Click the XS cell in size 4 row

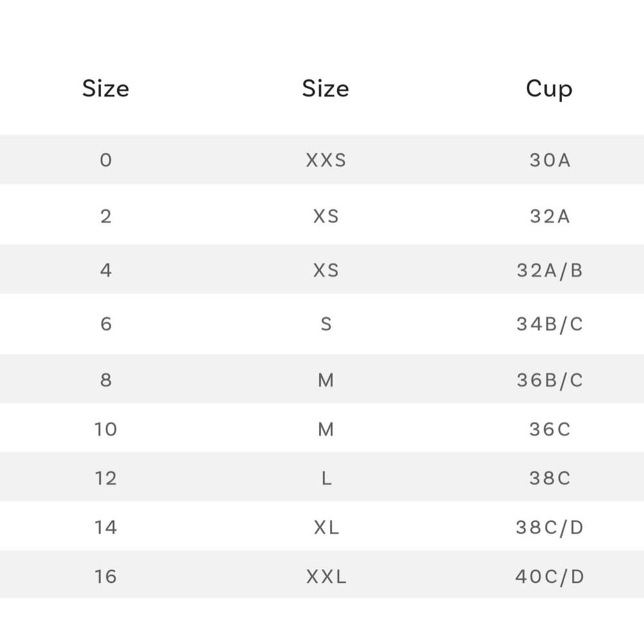(326, 270)
